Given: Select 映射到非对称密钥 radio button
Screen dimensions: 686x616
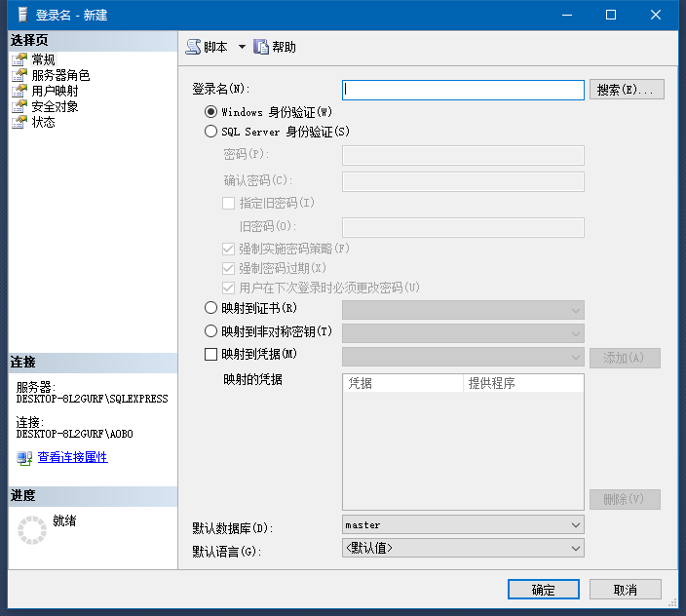Looking at the screenshot, I should (x=210, y=331).
